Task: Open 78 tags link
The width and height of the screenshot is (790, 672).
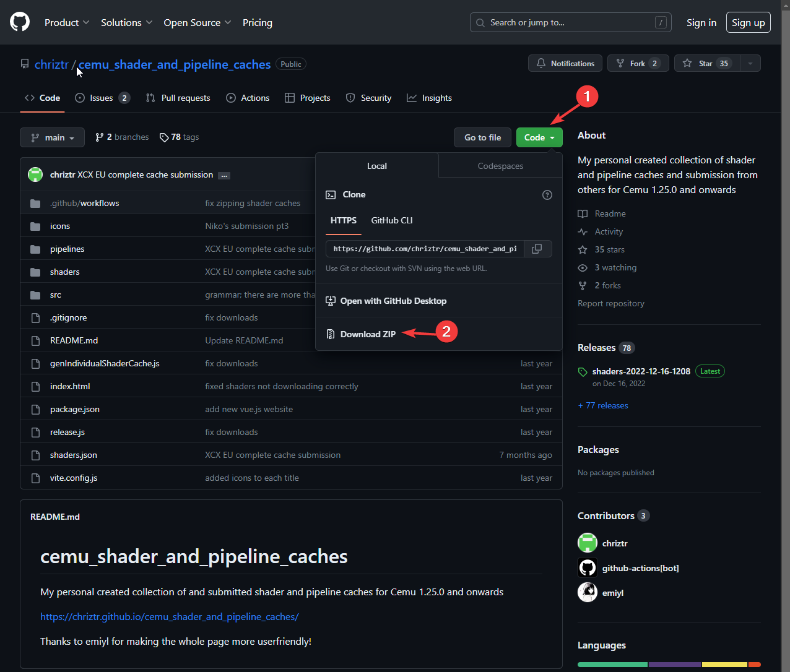Action: click(x=180, y=137)
